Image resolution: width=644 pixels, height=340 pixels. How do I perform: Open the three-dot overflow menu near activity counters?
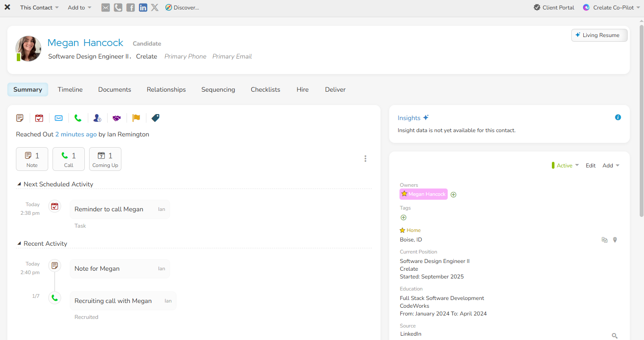pos(365,158)
